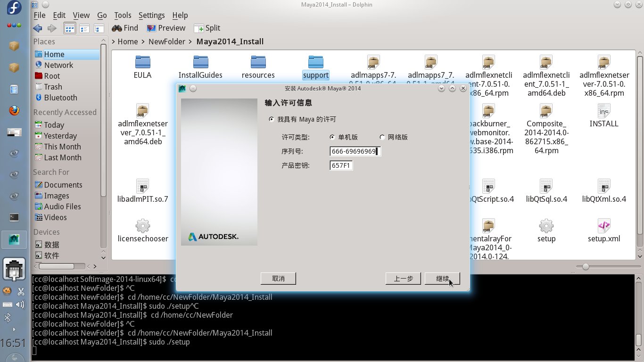This screenshot has width=644, height=362.
Task: Select the resources folder
Action: coord(258,67)
